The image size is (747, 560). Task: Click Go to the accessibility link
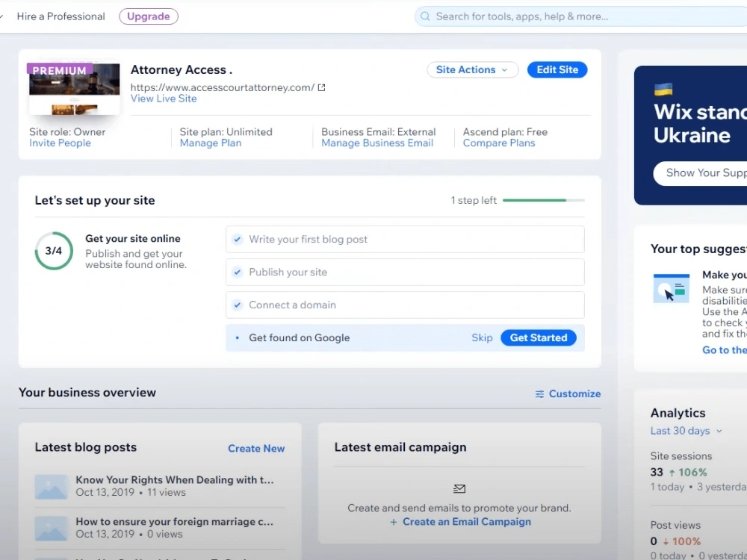[x=724, y=350]
